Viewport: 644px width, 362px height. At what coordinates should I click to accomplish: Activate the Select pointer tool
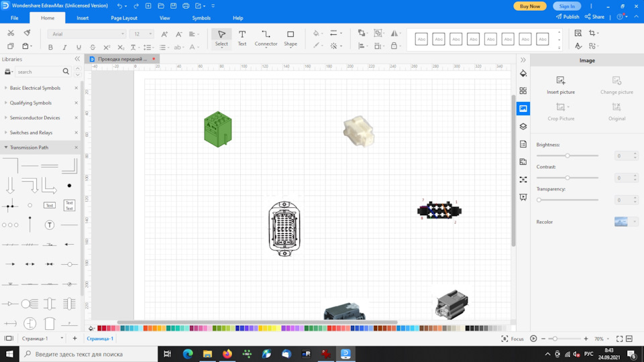[221, 38]
